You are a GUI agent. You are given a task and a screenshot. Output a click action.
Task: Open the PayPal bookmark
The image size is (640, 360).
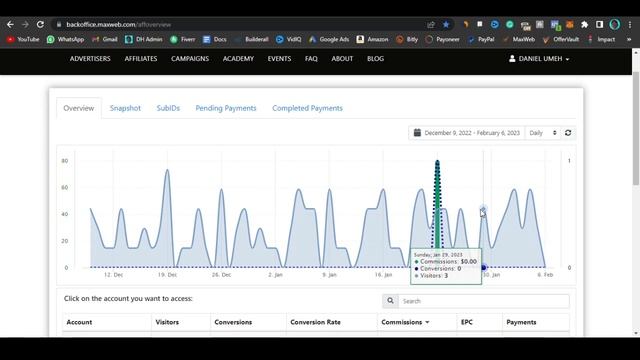click(481, 39)
